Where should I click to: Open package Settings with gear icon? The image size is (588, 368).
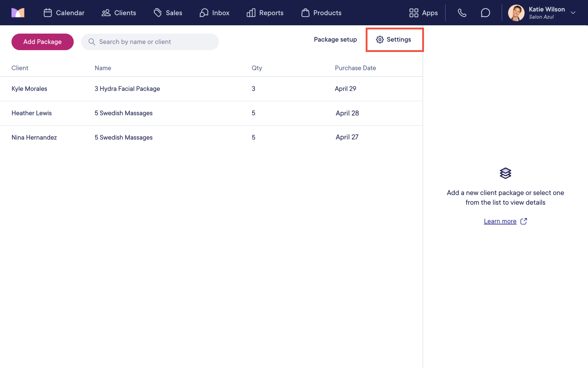point(394,40)
